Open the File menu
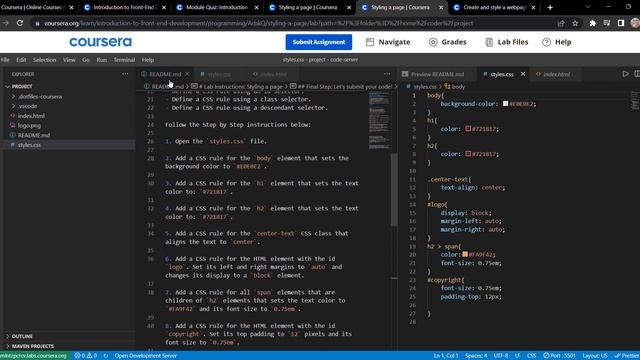 pyautogui.click(x=5, y=60)
